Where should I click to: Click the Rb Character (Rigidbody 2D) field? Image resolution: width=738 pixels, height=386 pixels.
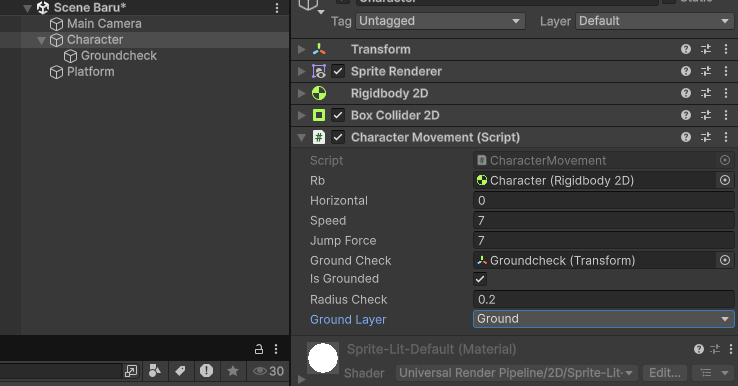click(594, 181)
